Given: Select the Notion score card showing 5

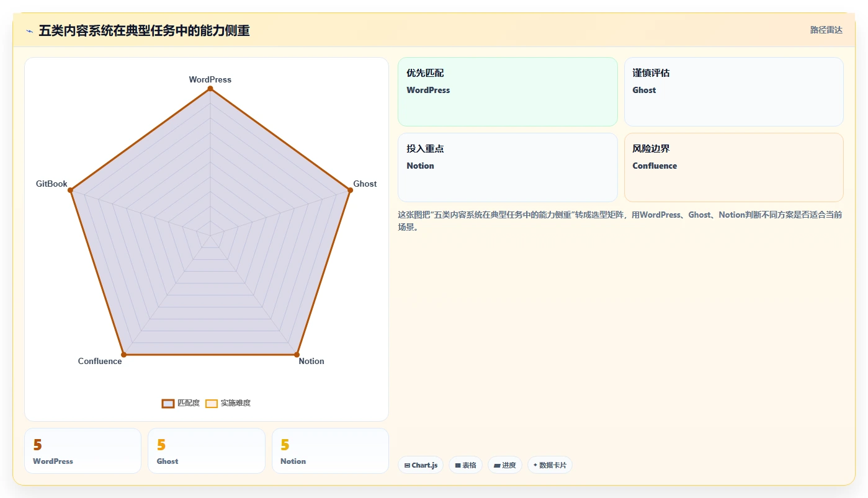Looking at the screenshot, I should coord(330,451).
